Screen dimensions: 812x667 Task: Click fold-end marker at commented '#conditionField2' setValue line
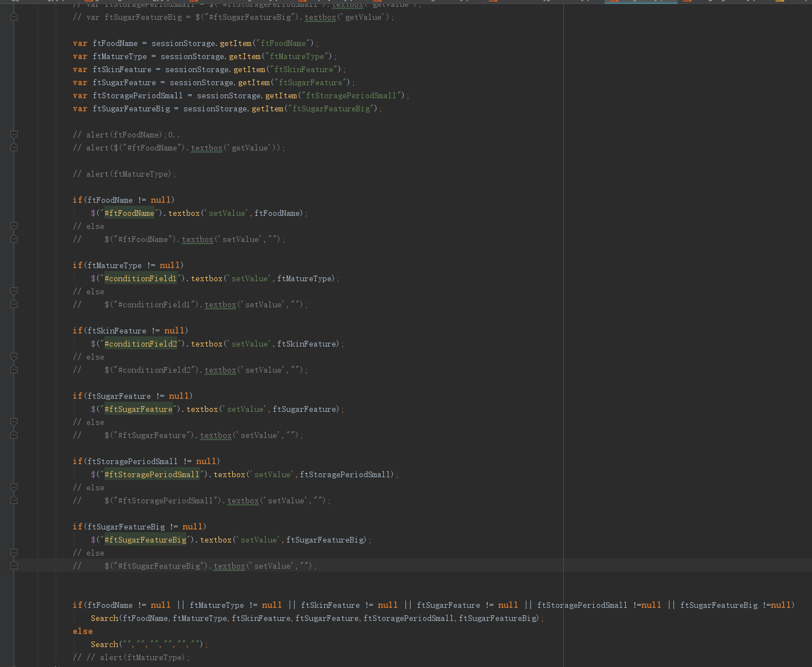pyautogui.click(x=14, y=370)
